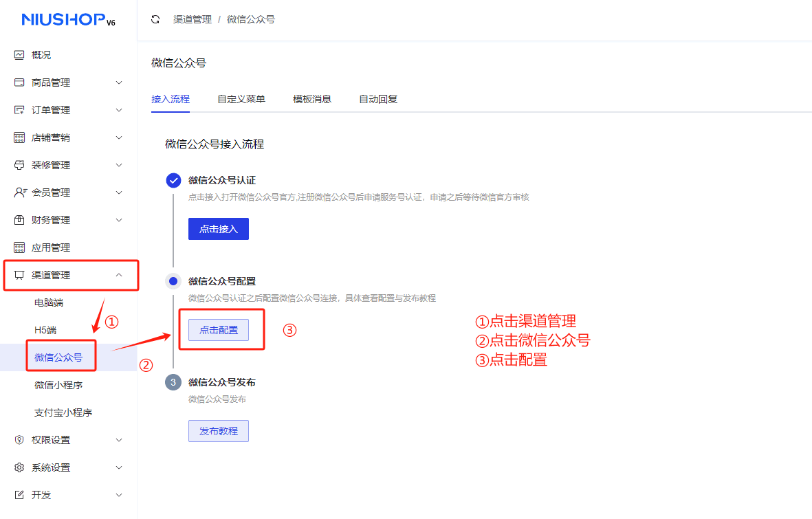This screenshot has width=812, height=519.
Task: Open the 发布教程 button
Action: click(x=219, y=431)
